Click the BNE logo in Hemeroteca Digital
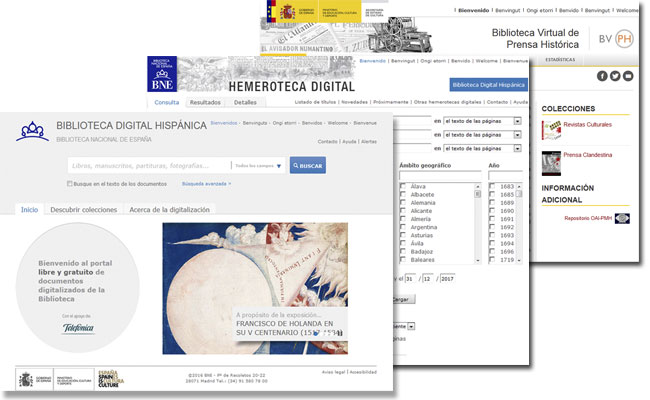650x400 pixels. tap(162, 74)
